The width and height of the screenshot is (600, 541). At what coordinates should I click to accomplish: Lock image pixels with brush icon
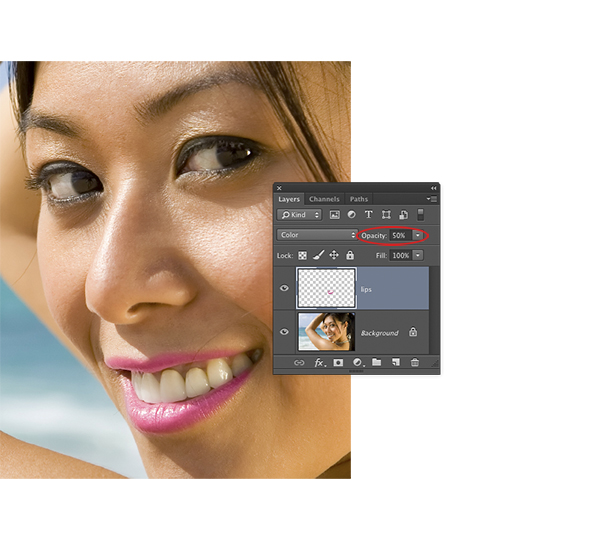coord(318,255)
